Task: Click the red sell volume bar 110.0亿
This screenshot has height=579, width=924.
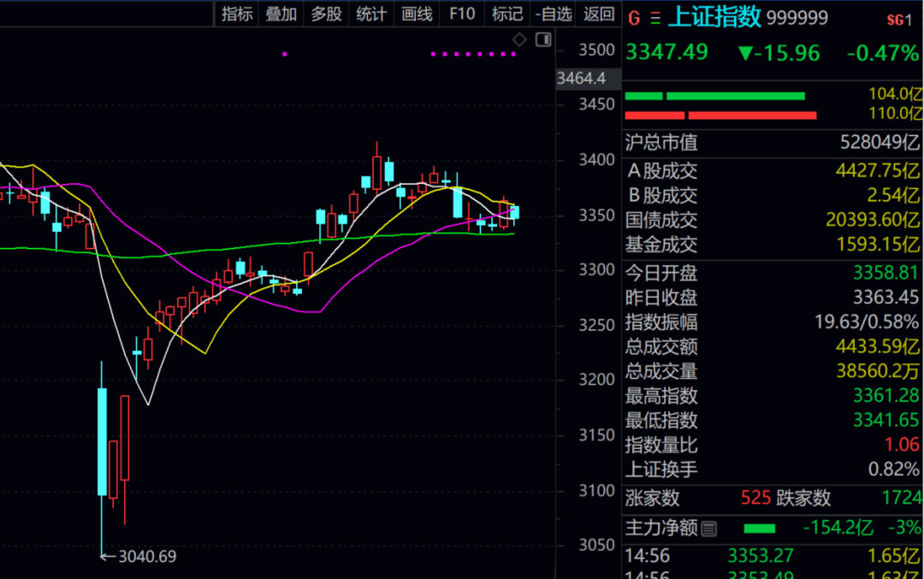Action: point(720,115)
